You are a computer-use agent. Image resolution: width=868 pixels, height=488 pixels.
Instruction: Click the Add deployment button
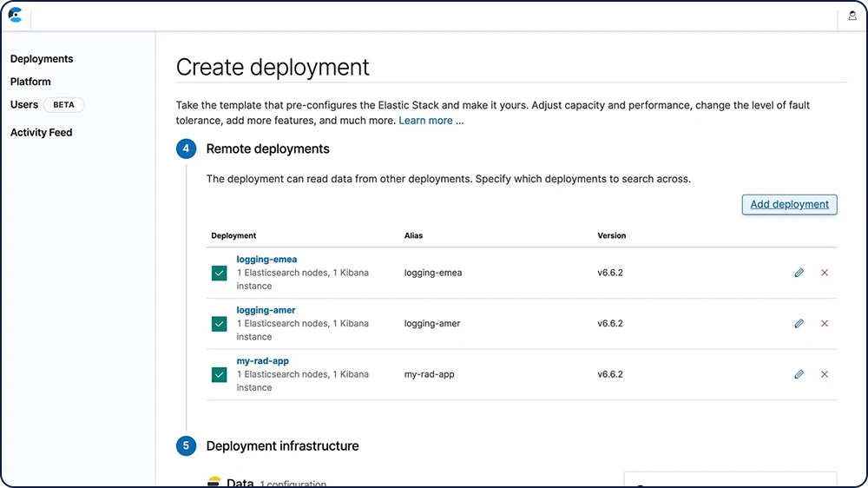(789, 204)
